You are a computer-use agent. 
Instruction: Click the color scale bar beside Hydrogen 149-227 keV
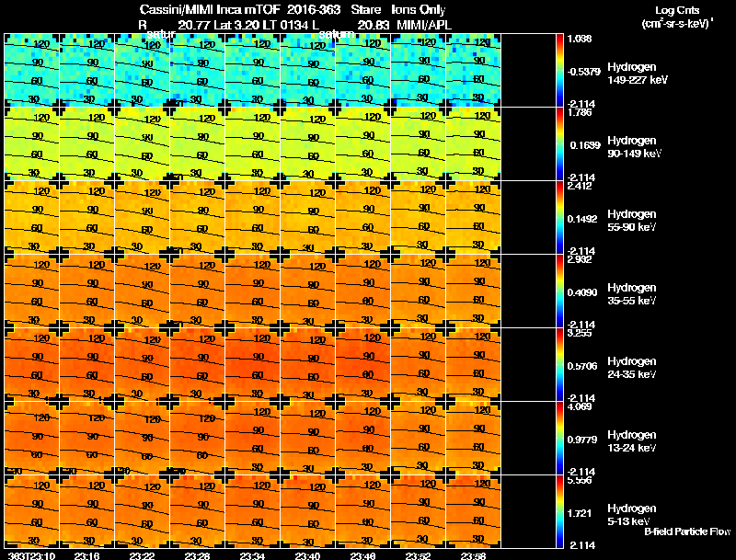(x=559, y=71)
